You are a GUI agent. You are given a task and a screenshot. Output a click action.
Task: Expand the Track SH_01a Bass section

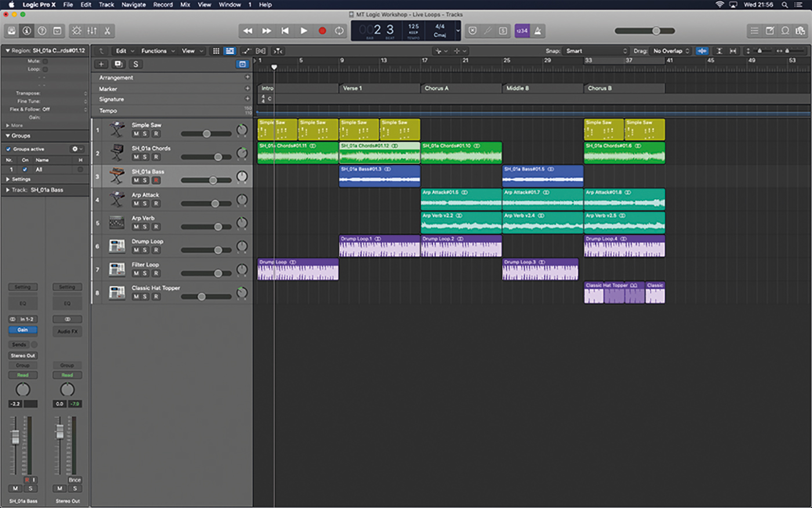(7, 190)
